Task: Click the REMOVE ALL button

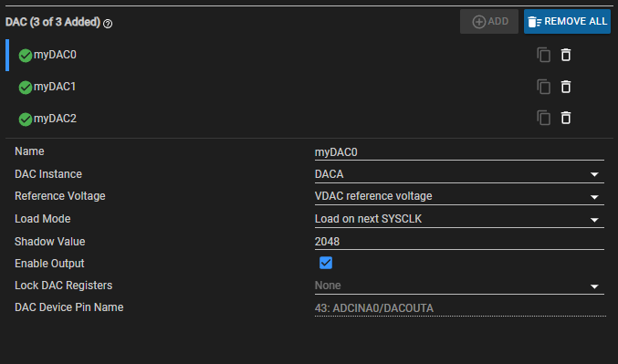Action: point(567,21)
